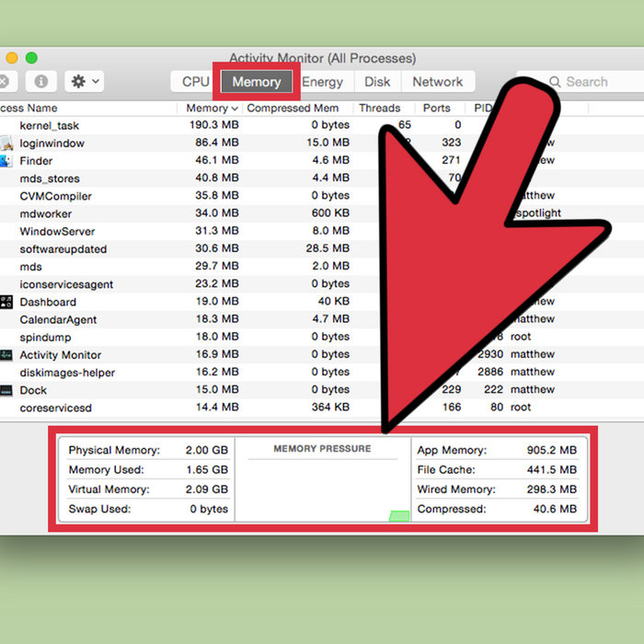Viewport: 644px width, 644px height.
Task: Open the gear actions menu
Action: click(x=85, y=81)
